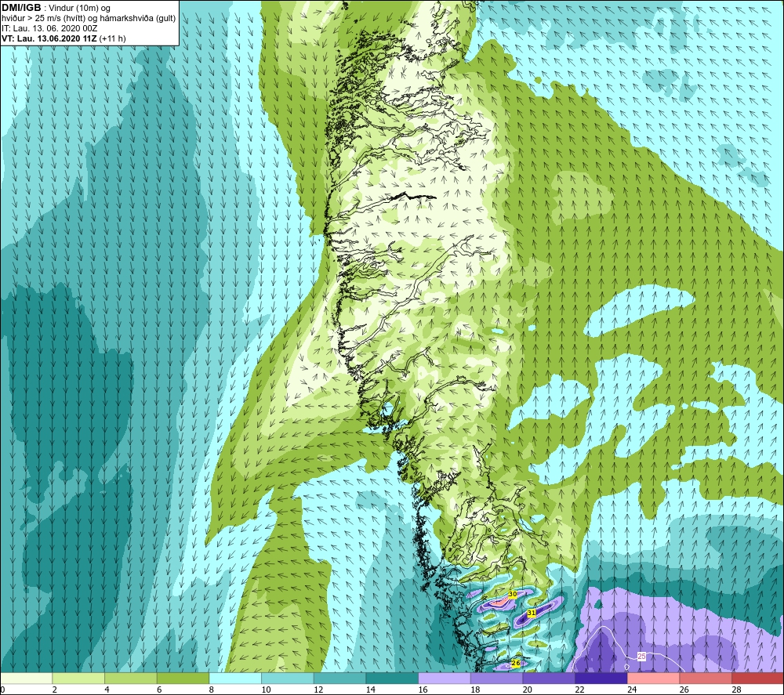
Task: Click the yellow gust label 30
Action: tap(513, 594)
